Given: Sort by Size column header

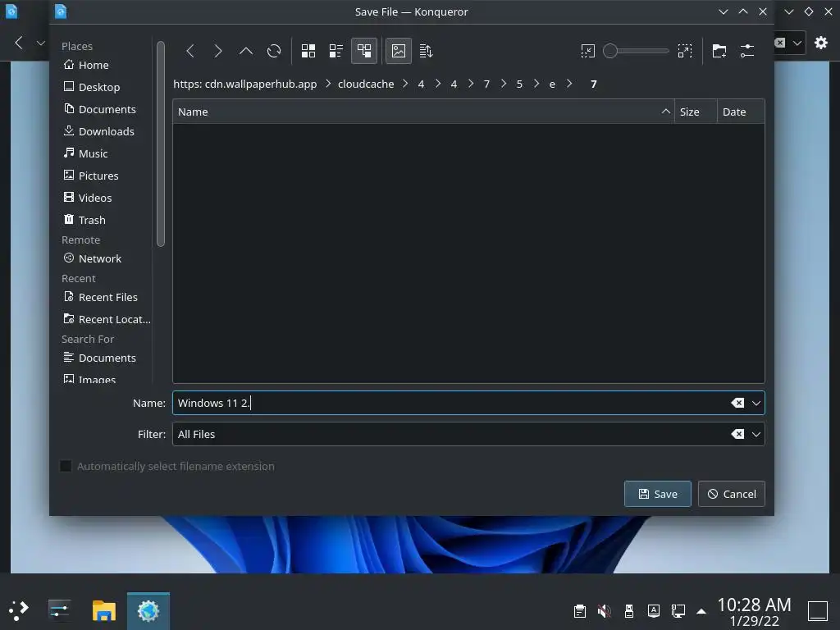Looking at the screenshot, I should 696,112.
